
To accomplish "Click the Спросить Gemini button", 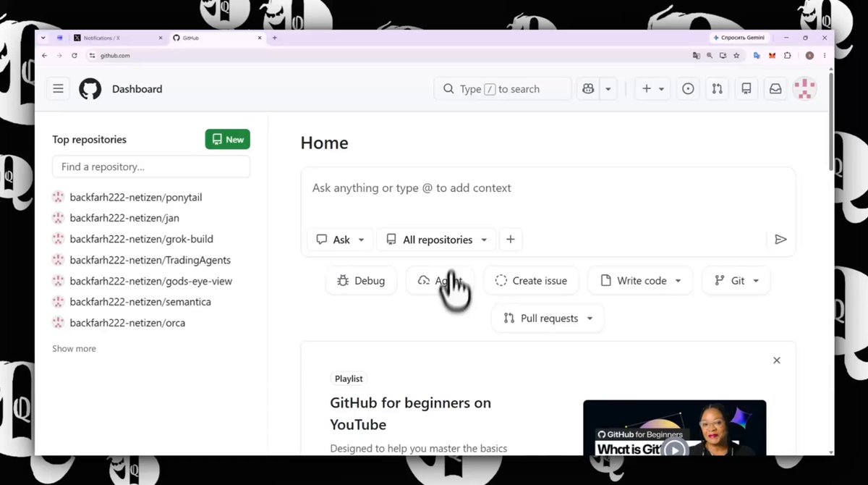I will coord(738,38).
